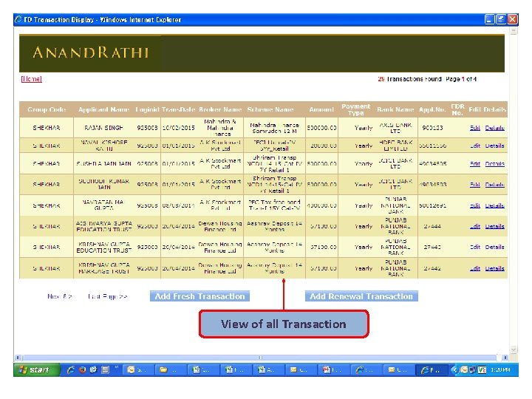
Task: Select the active FD Transaction IE taskbar button
Action: pos(432,370)
